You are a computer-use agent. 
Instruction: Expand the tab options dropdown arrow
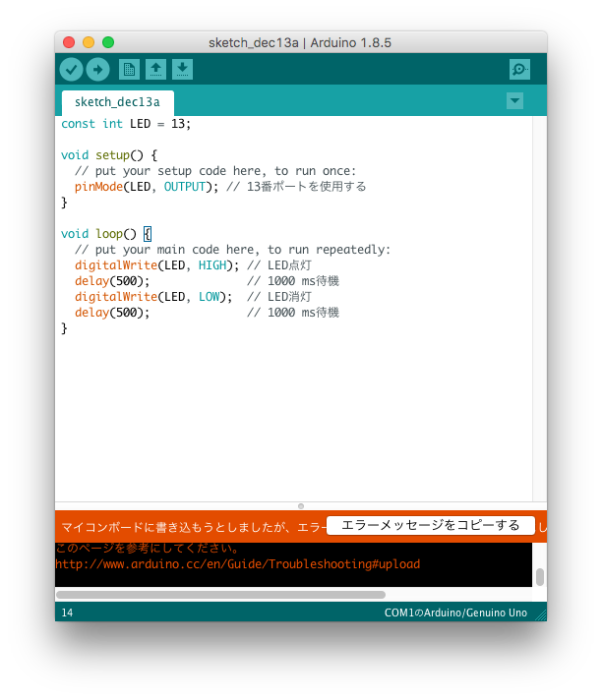(514, 101)
